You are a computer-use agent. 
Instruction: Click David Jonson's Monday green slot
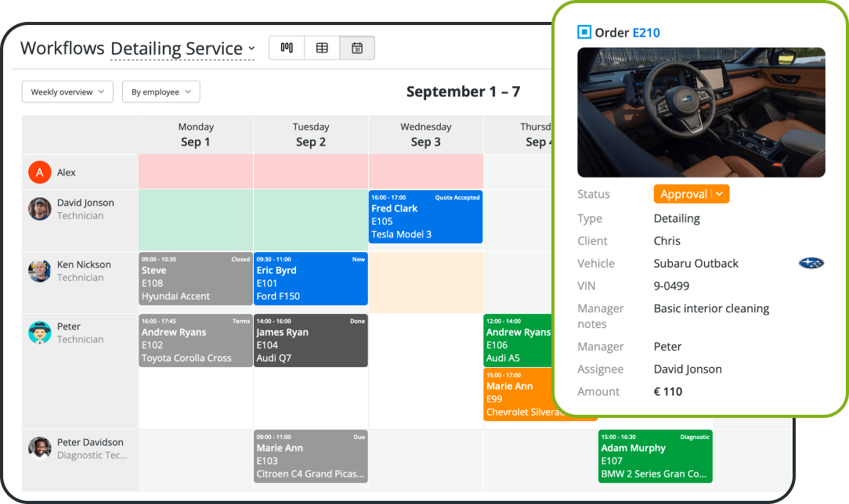196,220
